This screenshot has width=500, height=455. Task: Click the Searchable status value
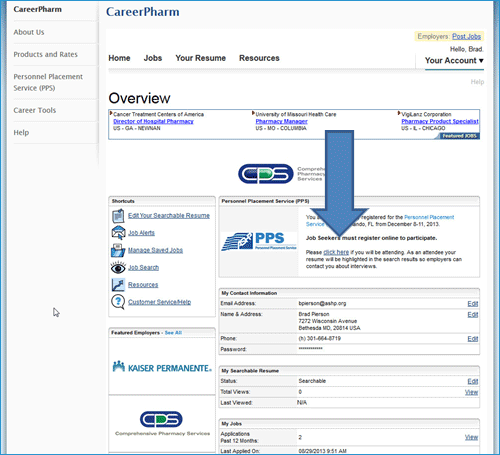[312, 381]
